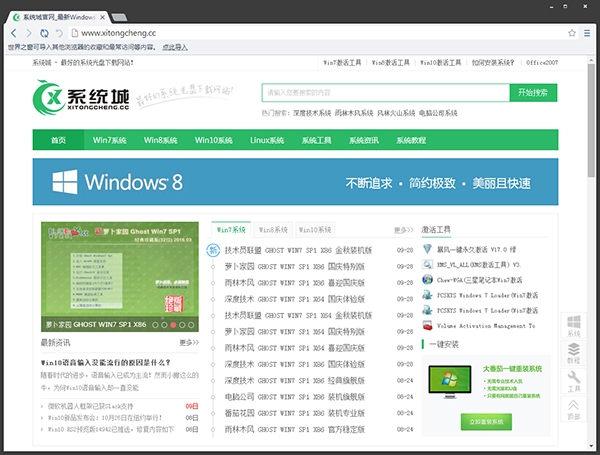The image size is (600, 455).
Task: Open the Win7系统 item in the green nav bar
Action: click(109, 140)
